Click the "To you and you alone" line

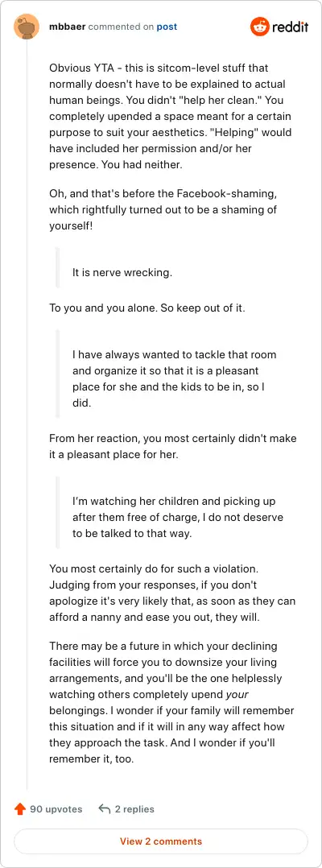pos(147,308)
